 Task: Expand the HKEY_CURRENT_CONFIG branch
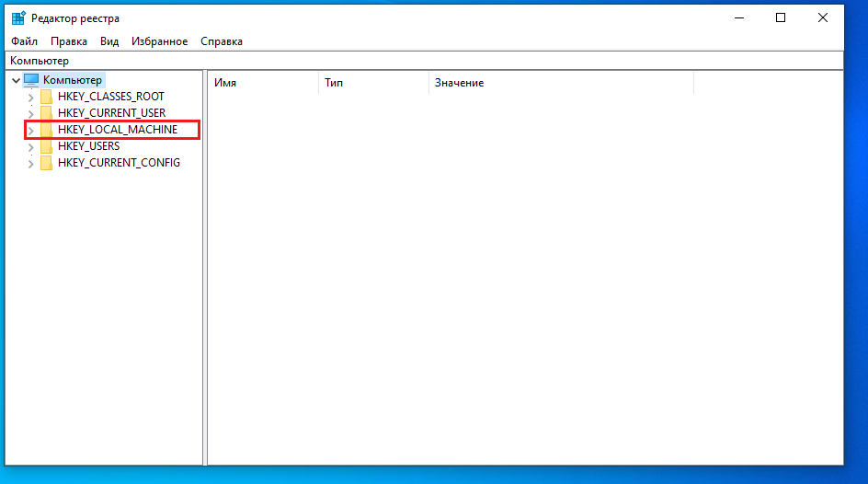(31, 164)
